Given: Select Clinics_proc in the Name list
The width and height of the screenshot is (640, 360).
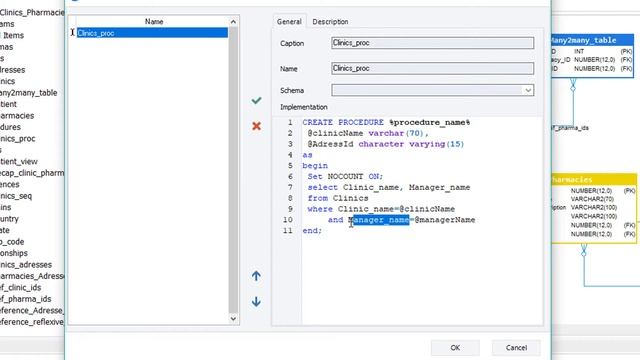Looking at the screenshot, I should coord(152,33).
